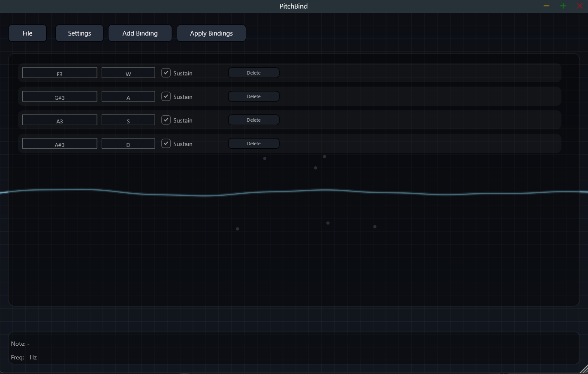The height and width of the screenshot is (374, 588).
Task: Delete the A3 binding
Action: coord(253,120)
